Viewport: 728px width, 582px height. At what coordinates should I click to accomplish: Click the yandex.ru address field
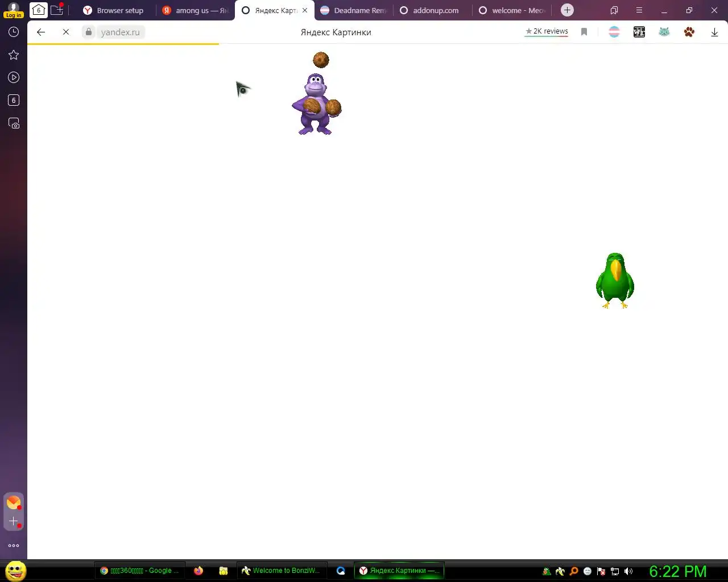[x=120, y=32]
